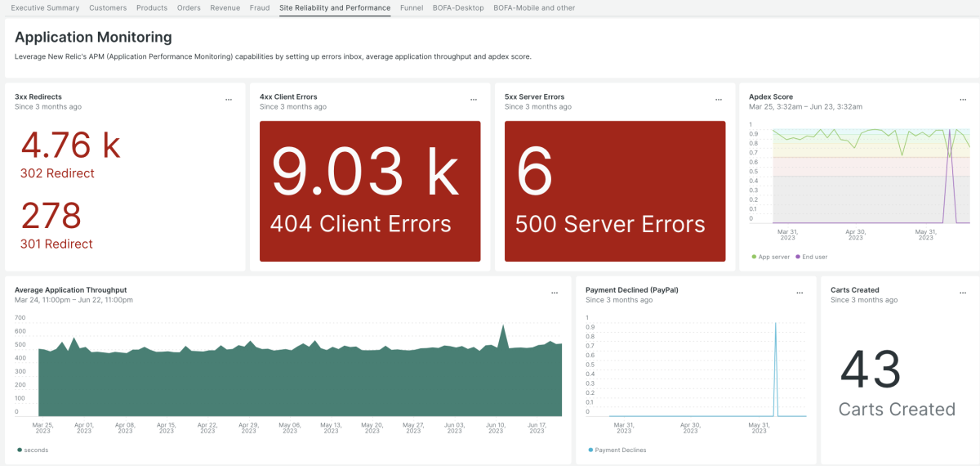Click the 302 Redirect value 4.76 k
Screen dimensions: 980x466
[x=71, y=146]
